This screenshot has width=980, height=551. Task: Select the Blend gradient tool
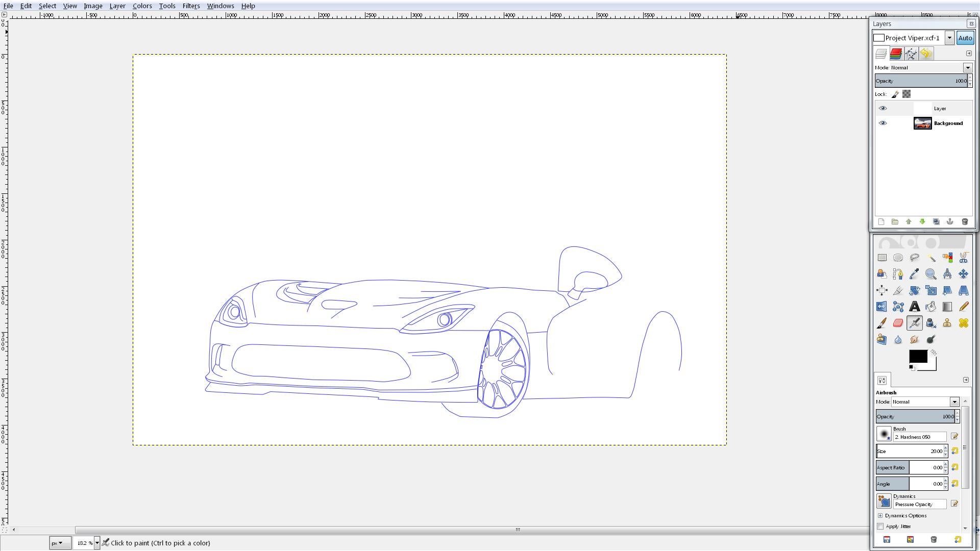point(947,307)
